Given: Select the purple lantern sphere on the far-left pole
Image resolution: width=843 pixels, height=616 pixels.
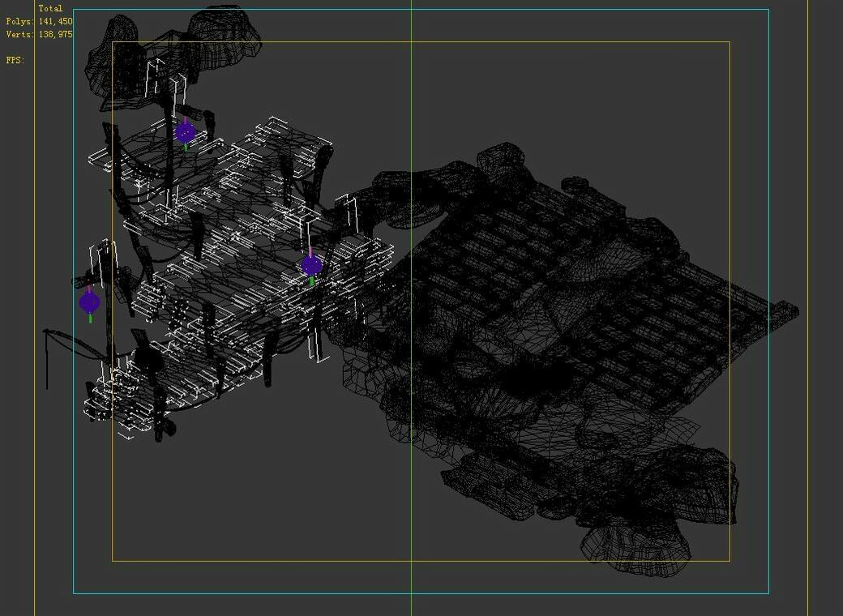Looking at the screenshot, I should coord(90,302).
